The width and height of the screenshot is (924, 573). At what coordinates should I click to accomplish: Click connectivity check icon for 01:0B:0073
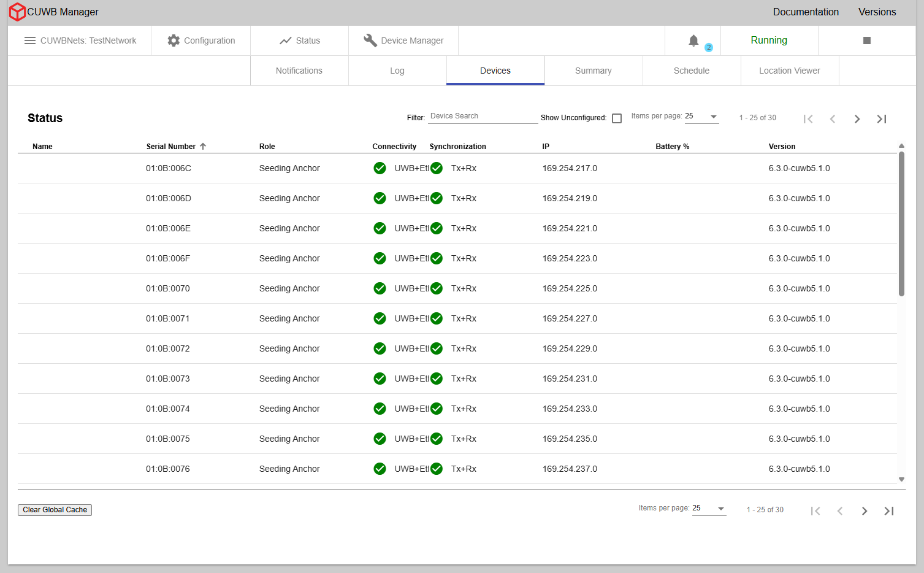(x=380, y=379)
